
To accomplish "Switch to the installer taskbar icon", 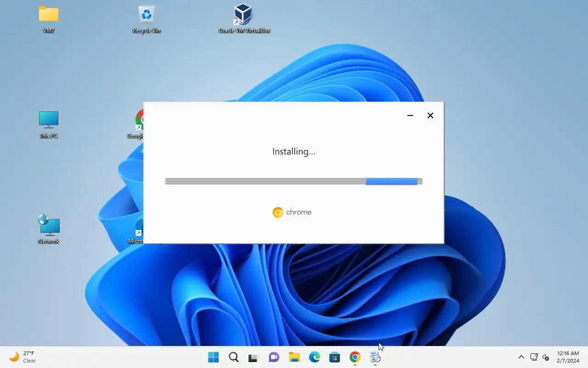I will pos(375,357).
